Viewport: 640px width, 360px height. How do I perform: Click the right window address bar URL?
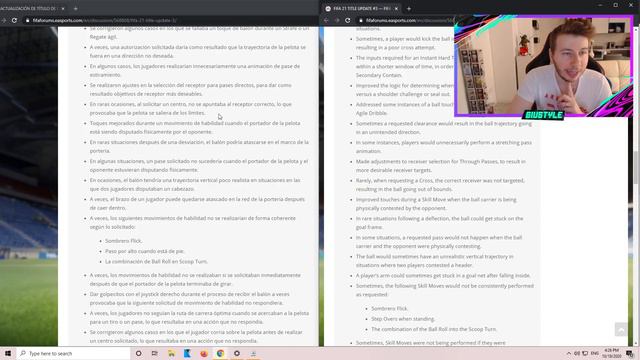(409, 20)
